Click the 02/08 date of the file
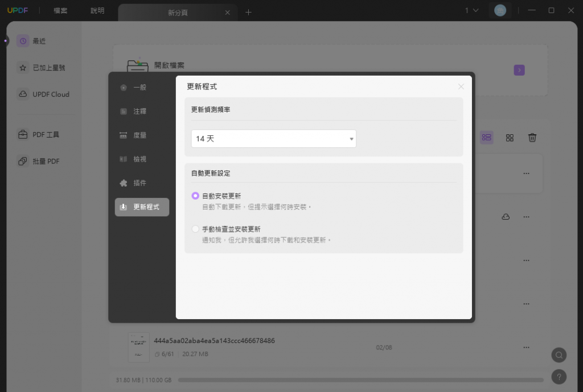The height and width of the screenshot is (392, 583). (384, 348)
